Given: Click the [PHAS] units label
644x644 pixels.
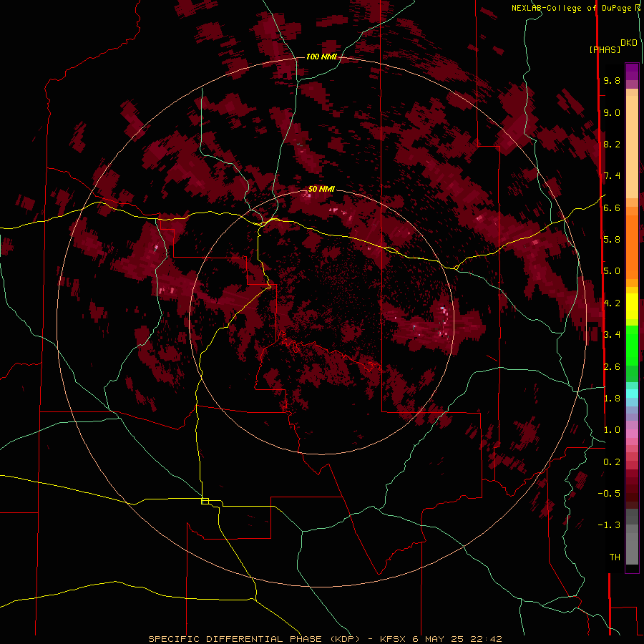Looking at the screenshot, I should (x=605, y=49).
